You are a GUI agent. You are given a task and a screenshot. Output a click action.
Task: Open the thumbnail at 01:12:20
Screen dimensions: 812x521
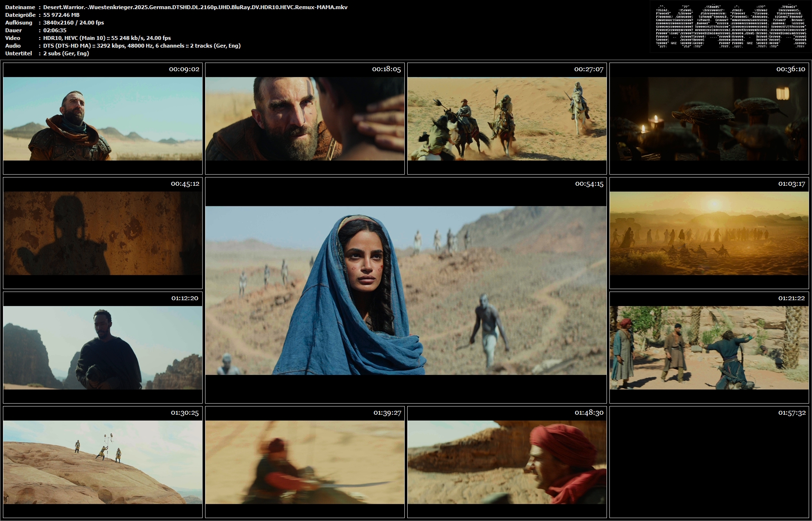[103, 347]
